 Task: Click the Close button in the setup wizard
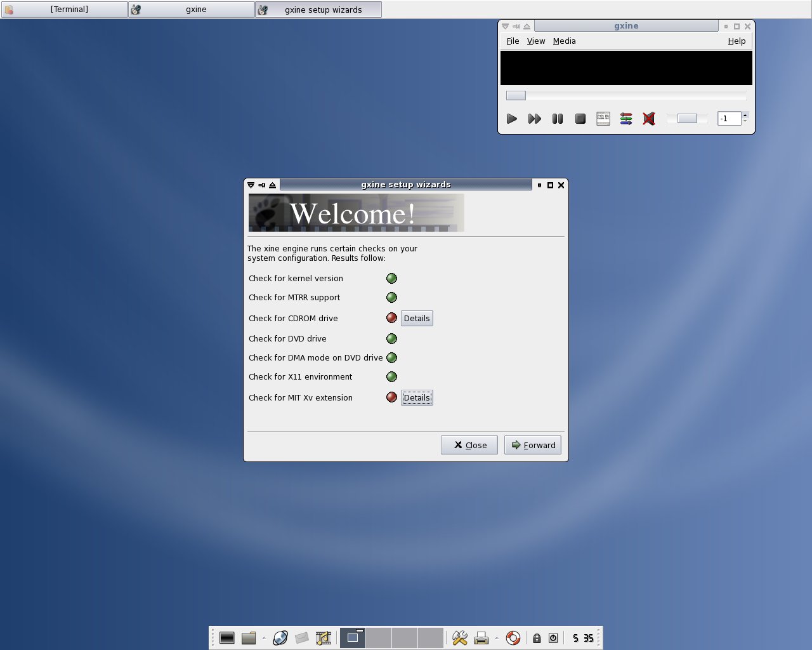469,445
